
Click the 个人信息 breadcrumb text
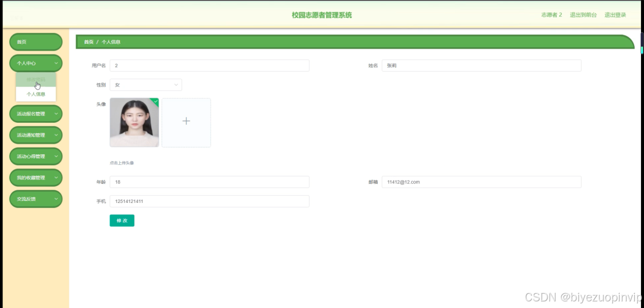point(111,42)
